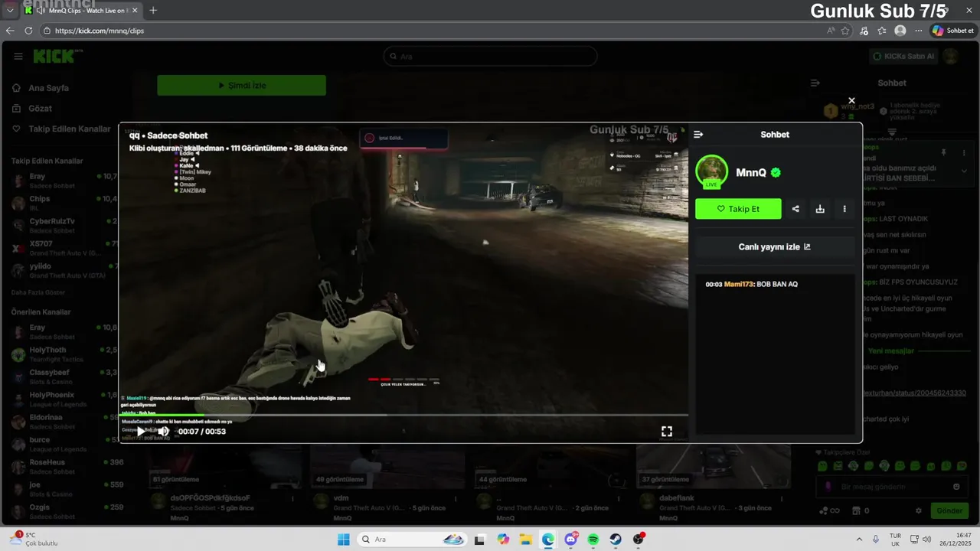Open a new browser tab
This screenshot has height=551, width=980.
click(x=153, y=11)
